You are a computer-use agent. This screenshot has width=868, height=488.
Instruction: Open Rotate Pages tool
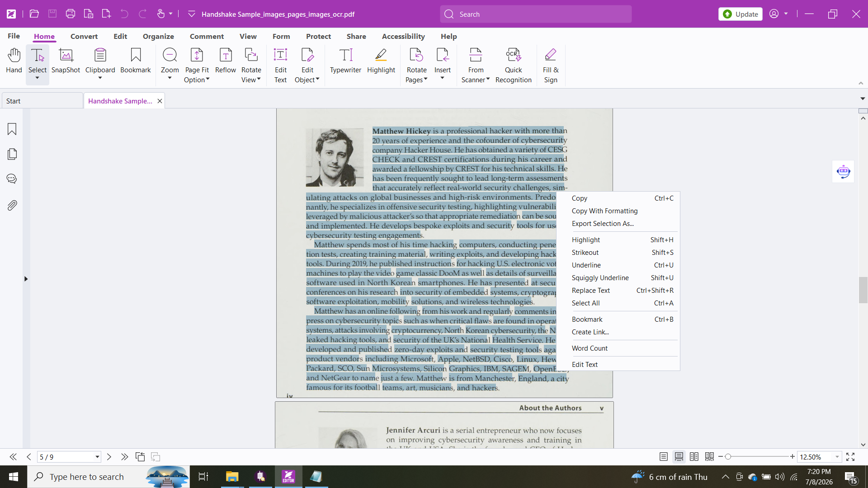tap(416, 66)
